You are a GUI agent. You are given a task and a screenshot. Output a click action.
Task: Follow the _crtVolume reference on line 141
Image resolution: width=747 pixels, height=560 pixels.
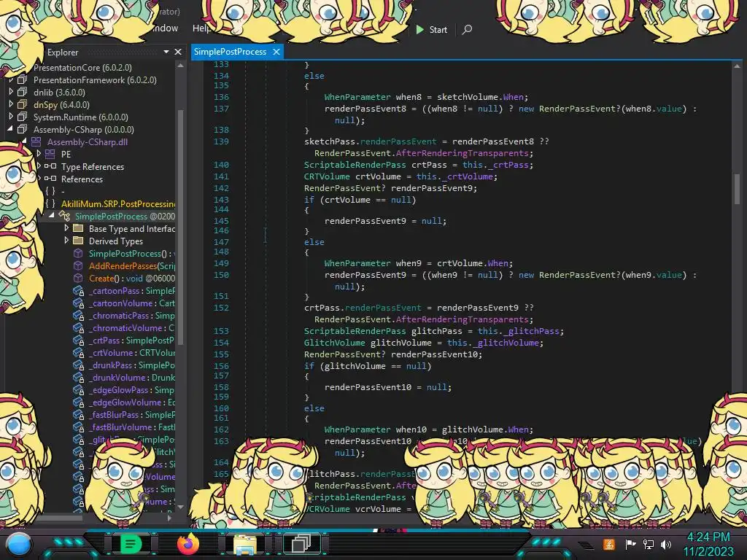(x=468, y=176)
